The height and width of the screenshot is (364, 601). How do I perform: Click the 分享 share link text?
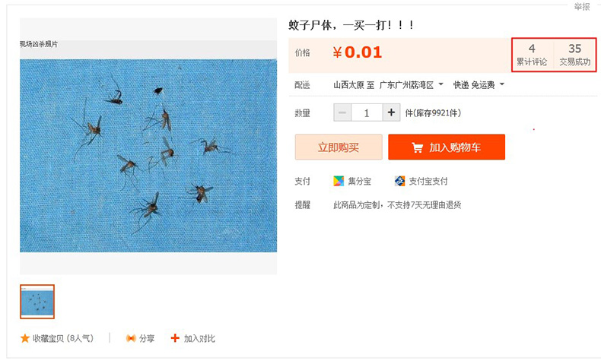pyautogui.click(x=147, y=338)
